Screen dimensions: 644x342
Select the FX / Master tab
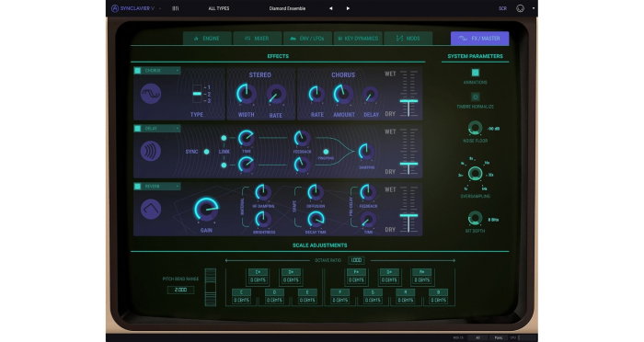point(479,39)
